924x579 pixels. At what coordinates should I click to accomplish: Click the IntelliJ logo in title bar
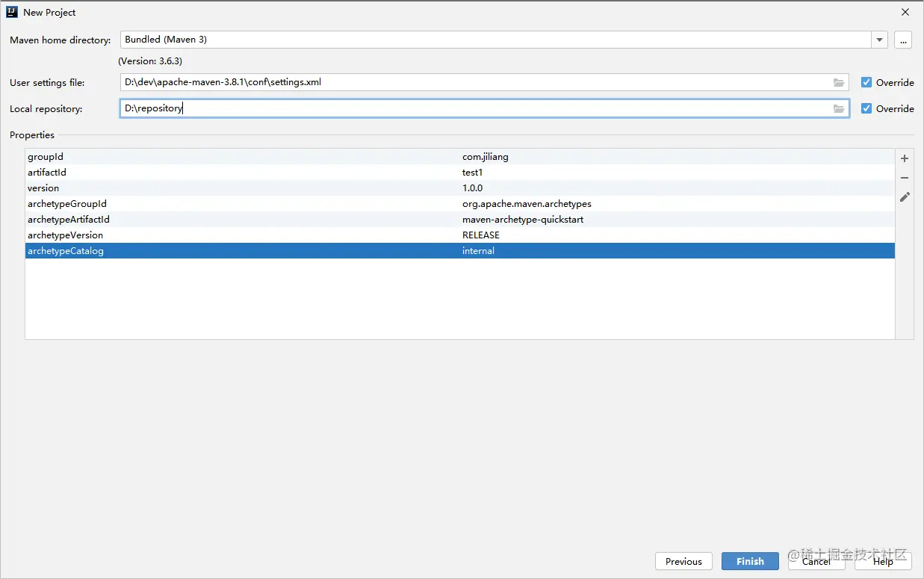tap(12, 12)
